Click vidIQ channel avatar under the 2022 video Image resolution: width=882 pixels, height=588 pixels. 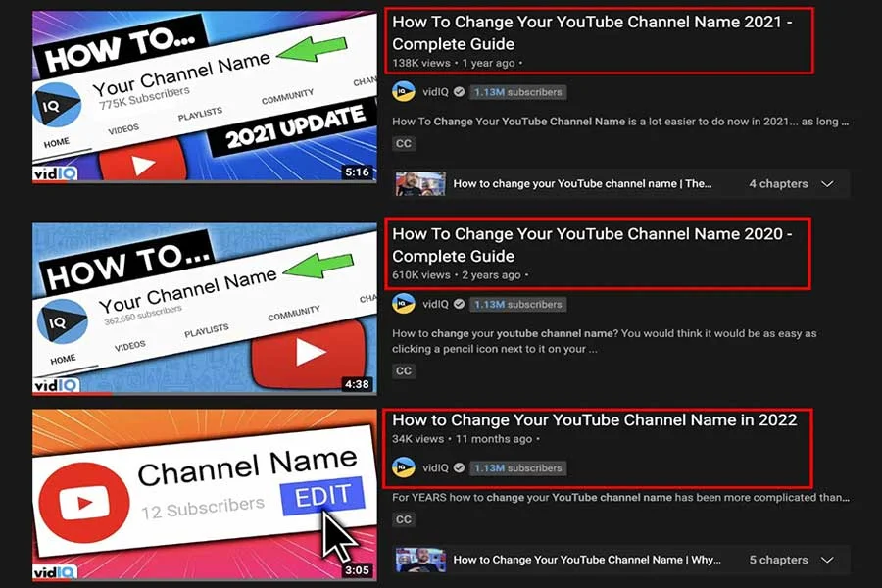coord(404,467)
